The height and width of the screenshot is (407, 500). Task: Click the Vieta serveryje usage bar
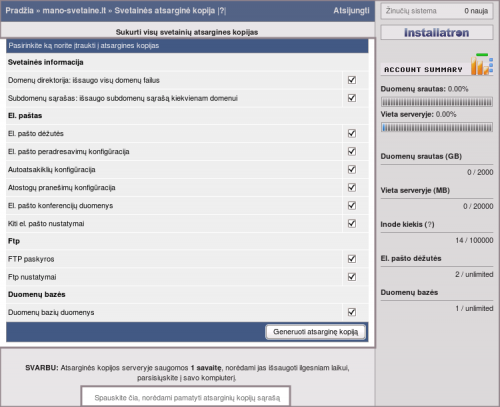(x=437, y=127)
